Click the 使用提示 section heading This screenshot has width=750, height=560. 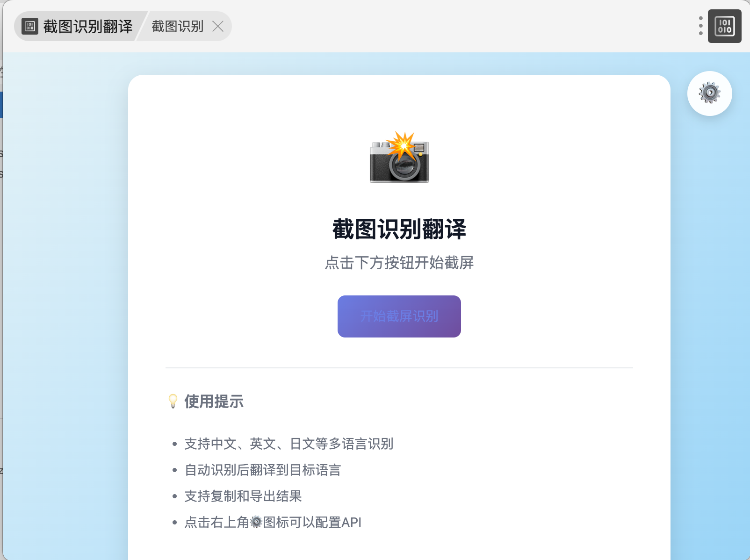(x=214, y=402)
